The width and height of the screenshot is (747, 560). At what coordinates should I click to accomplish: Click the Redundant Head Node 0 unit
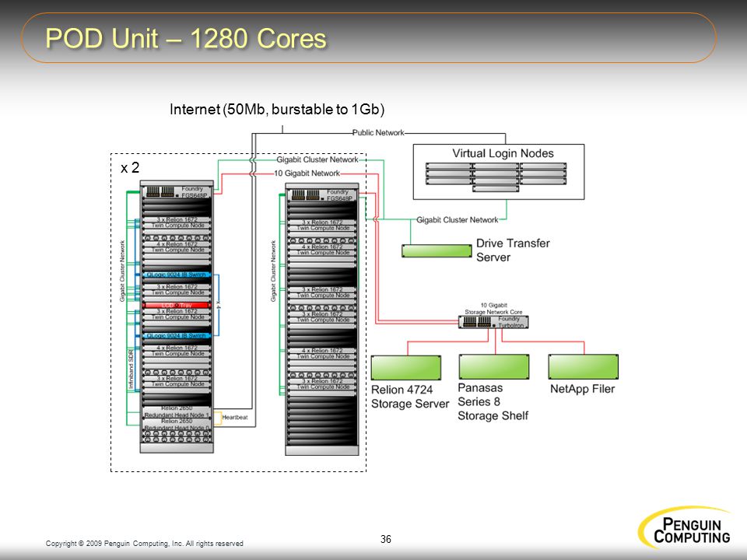(177, 425)
